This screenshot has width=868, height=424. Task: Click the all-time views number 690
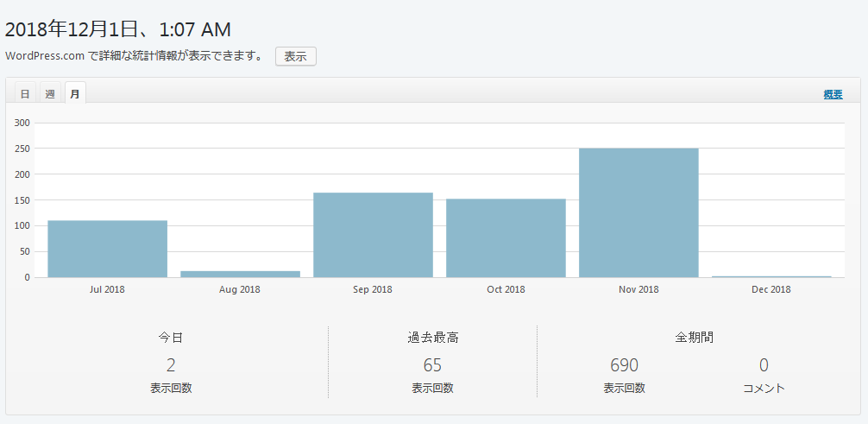point(624,365)
